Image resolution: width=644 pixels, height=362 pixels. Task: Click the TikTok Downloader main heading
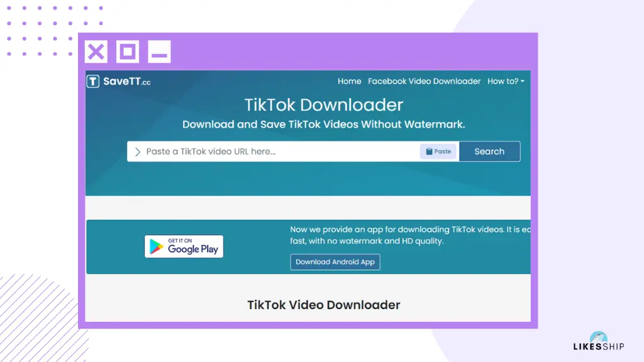324,105
